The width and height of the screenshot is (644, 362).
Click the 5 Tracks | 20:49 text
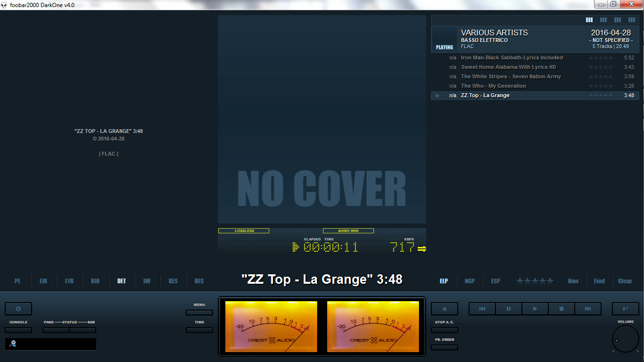(611, 47)
